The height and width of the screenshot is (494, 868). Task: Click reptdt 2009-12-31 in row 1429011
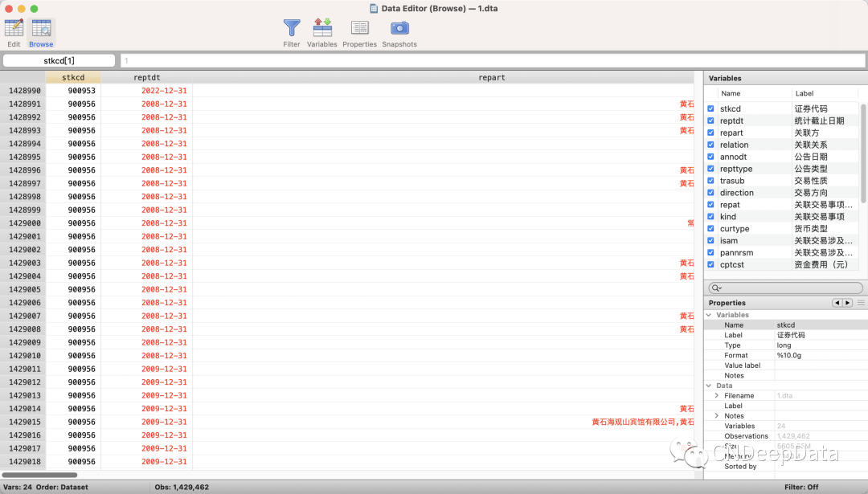[164, 369]
